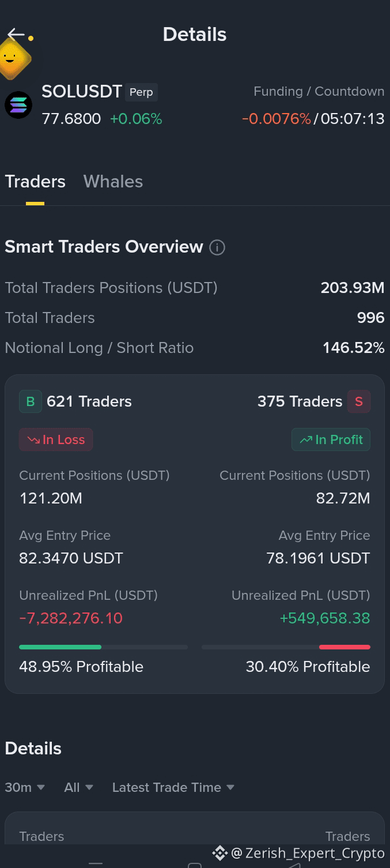Click the green B buy badge
The image size is (390, 868).
31,401
